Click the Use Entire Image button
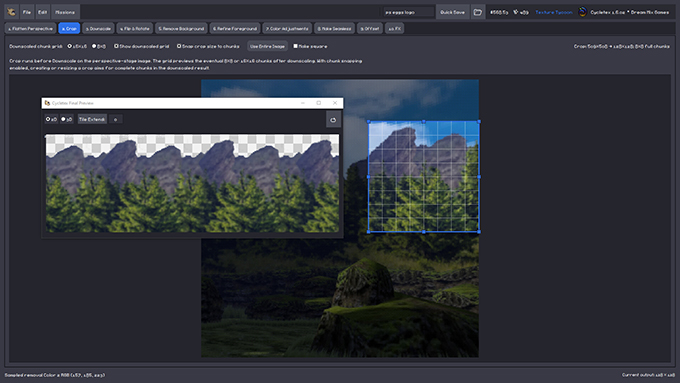 267,46
